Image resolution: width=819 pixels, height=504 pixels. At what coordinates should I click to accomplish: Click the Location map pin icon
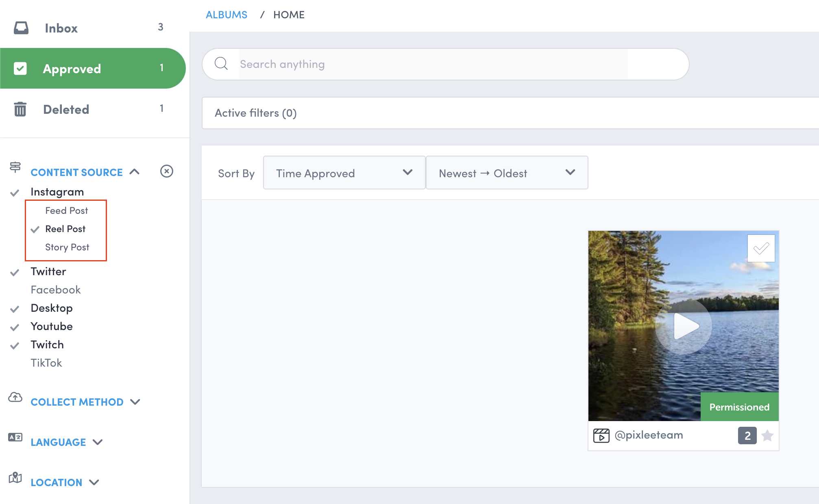pos(15,478)
